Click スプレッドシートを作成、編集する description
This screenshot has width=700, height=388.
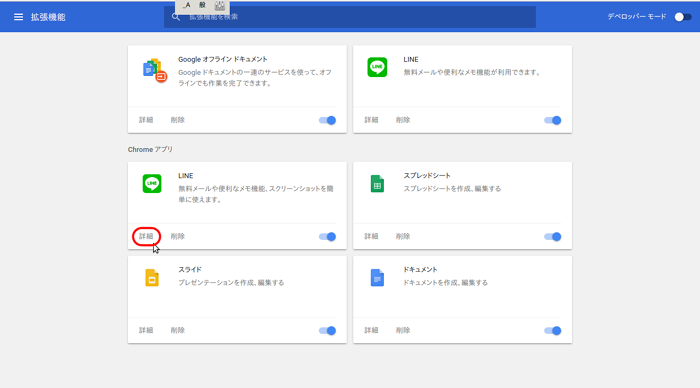pos(452,188)
